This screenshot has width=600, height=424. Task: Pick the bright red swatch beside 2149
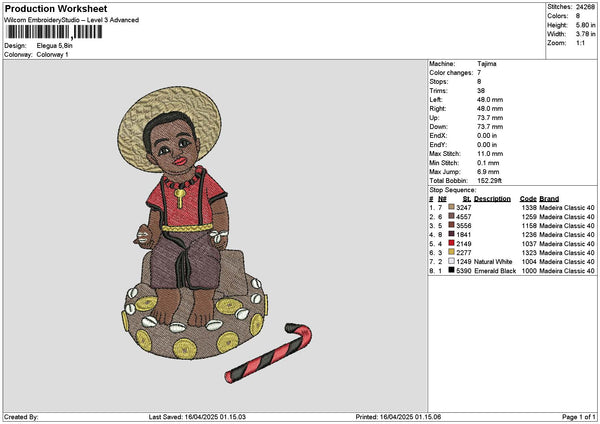point(452,243)
